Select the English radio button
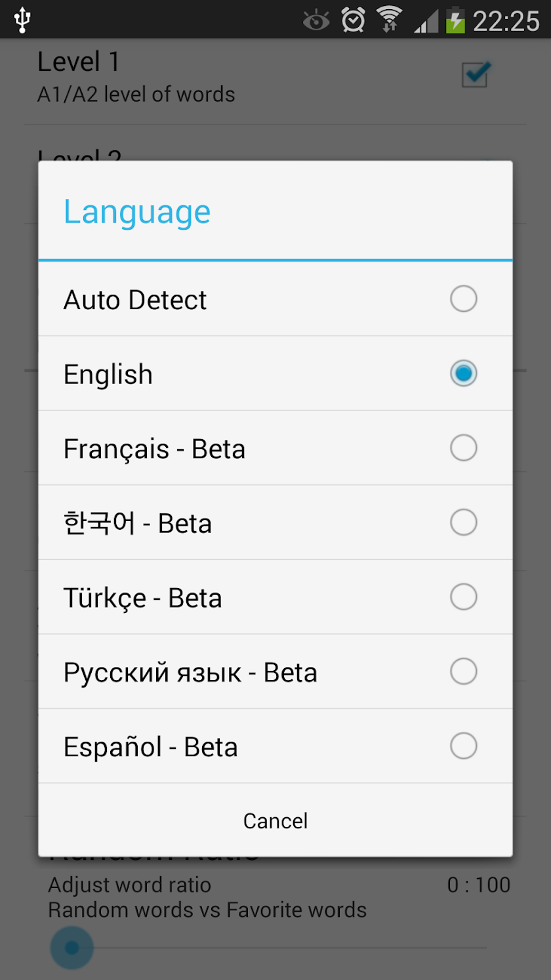The image size is (551, 980). [463, 373]
